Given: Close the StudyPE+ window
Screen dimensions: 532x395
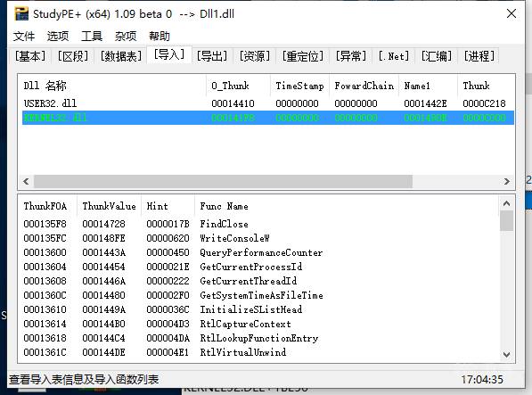Looking at the screenshot, I should [x=512, y=14].
